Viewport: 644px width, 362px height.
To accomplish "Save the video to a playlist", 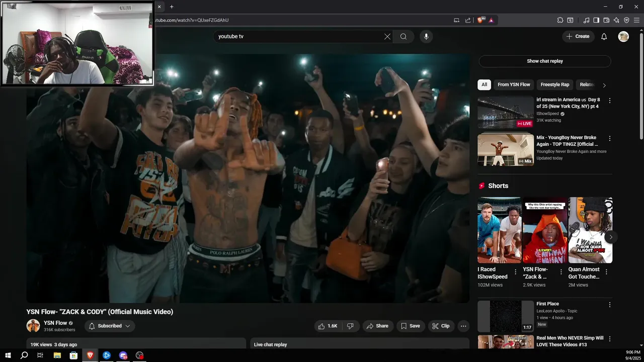I will tap(410, 326).
